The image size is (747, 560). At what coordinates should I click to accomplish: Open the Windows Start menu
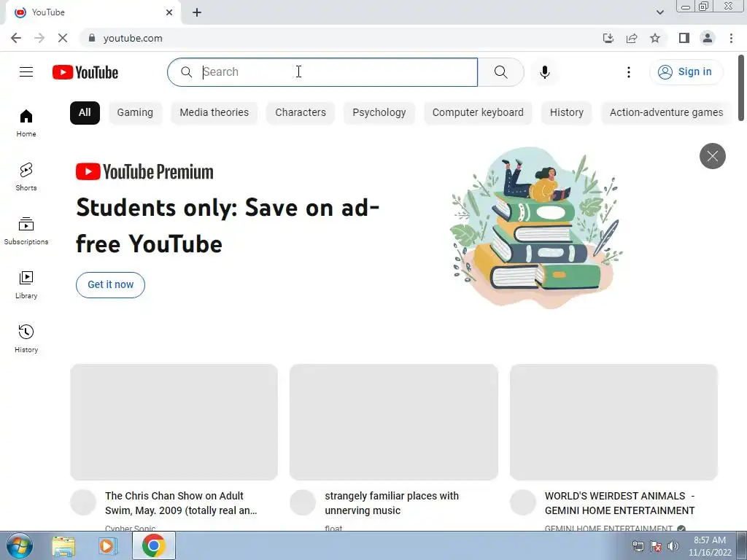19,545
